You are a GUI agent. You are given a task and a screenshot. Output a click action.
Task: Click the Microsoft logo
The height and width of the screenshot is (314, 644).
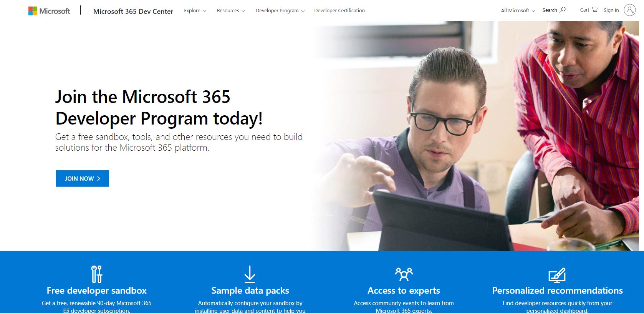point(49,11)
